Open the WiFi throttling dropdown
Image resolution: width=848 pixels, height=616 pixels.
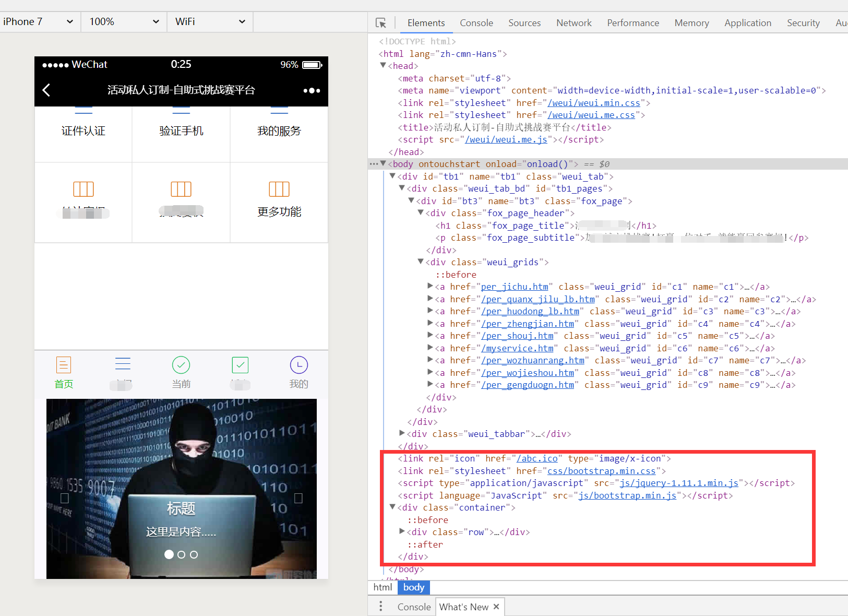tap(210, 22)
